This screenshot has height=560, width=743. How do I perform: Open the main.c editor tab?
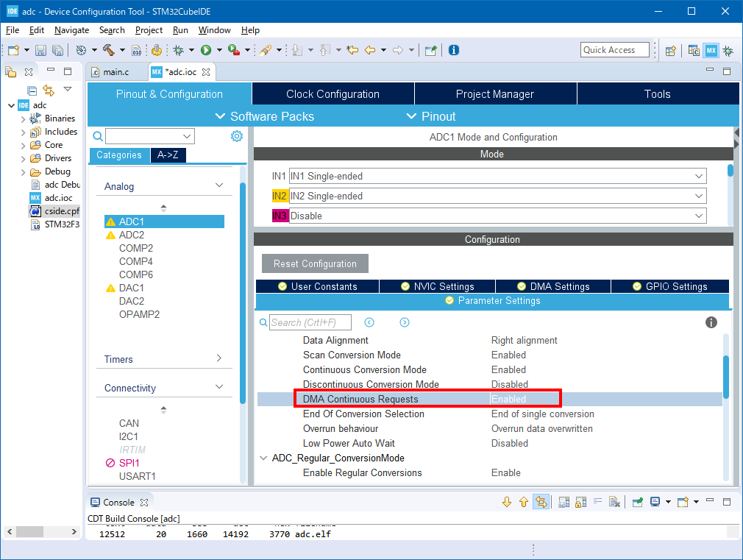[115, 72]
